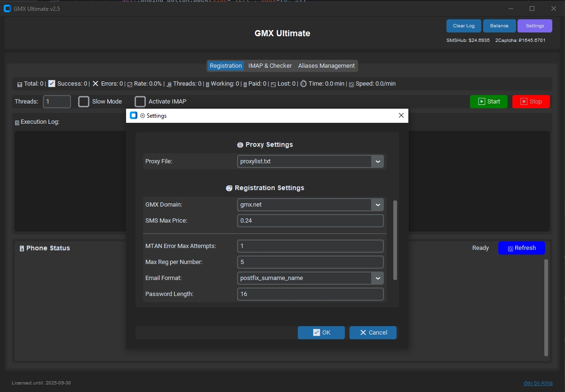Check the Balance button
The image size is (565, 392).
[499, 26]
